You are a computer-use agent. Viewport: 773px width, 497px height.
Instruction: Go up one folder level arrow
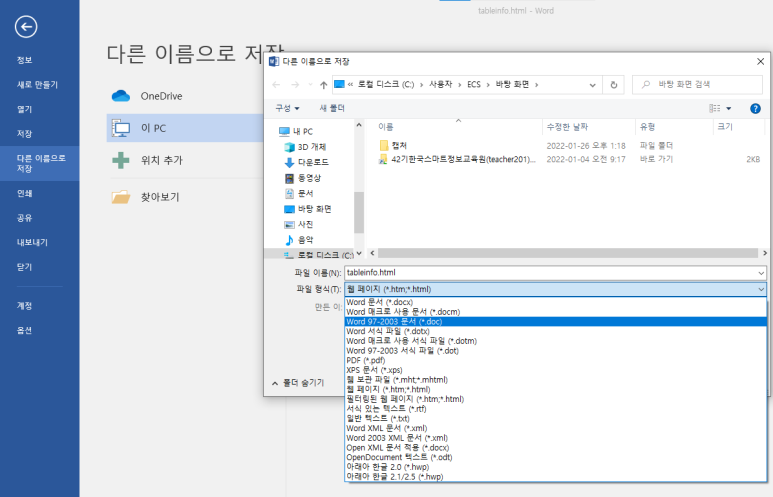[x=323, y=85]
